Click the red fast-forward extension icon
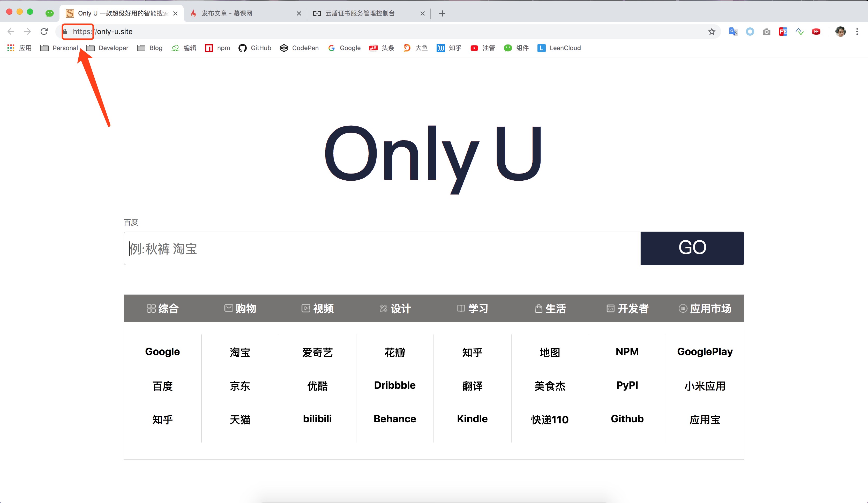Viewport: 868px width, 503px height. pos(816,32)
